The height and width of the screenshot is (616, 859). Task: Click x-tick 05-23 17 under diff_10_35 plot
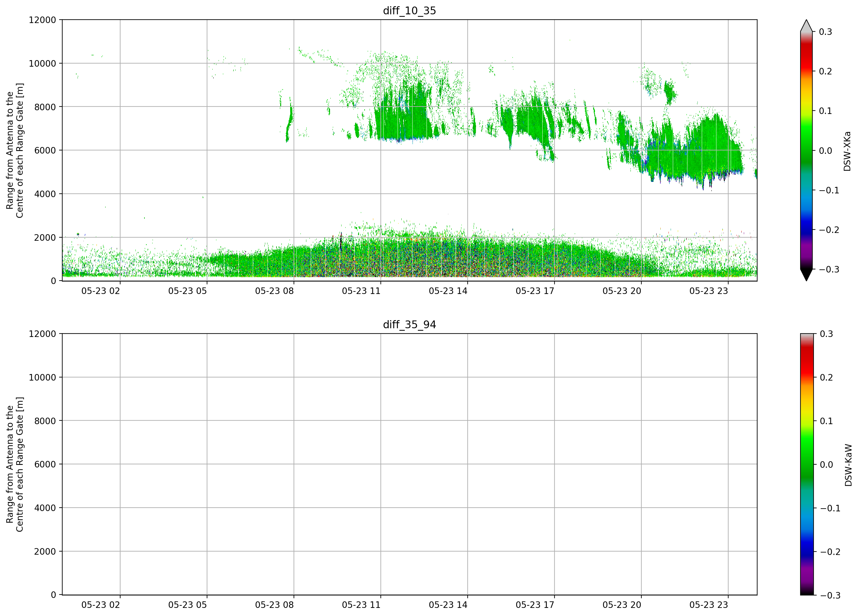pyautogui.click(x=535, y=291)
